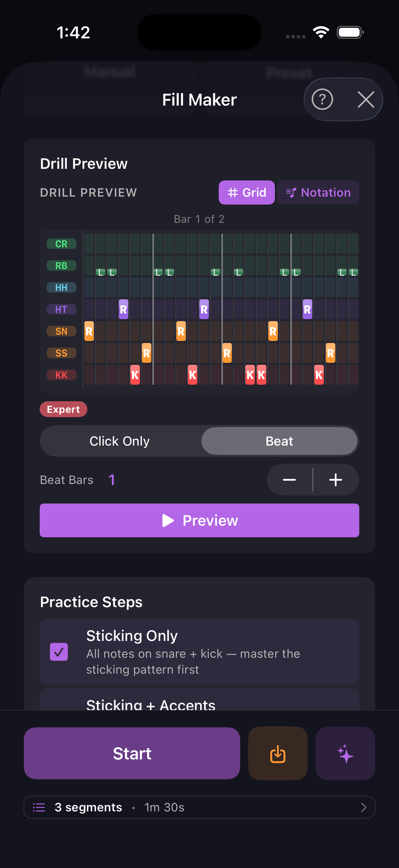399x868 pixels.
Task: Increase Beat Bars with plus icon
Action: [336, 479]
